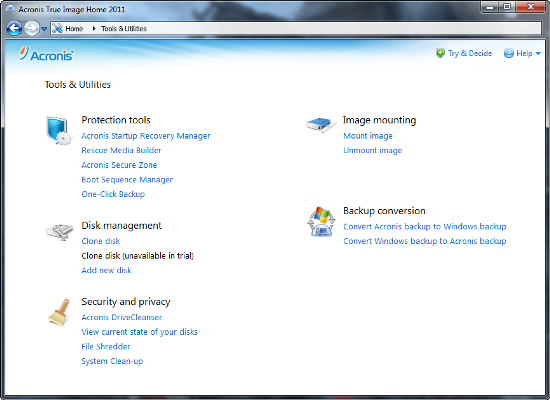The image size is (550, 400).
Task: Expand the navigation history dropdown arrow
Action: click(44, 29)
